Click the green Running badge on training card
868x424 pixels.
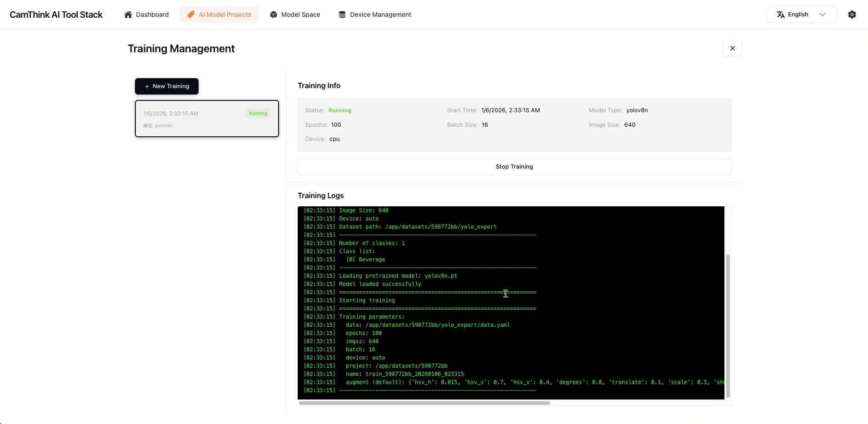(258, 114)
